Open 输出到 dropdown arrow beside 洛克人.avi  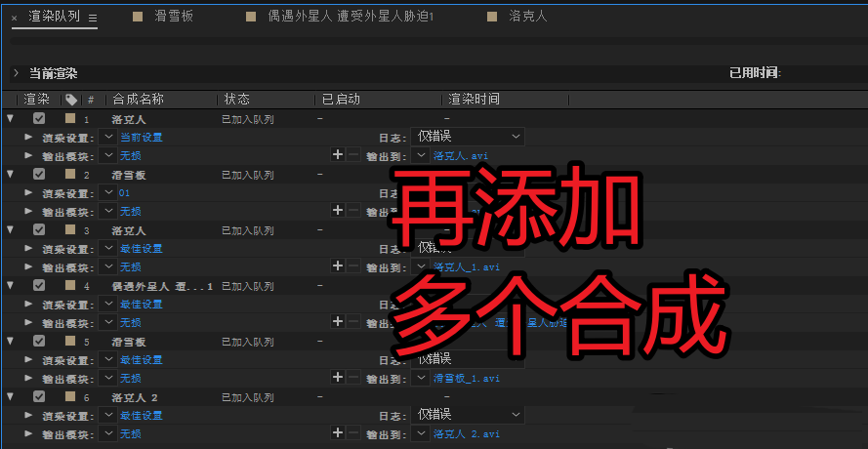click(422, 155)
